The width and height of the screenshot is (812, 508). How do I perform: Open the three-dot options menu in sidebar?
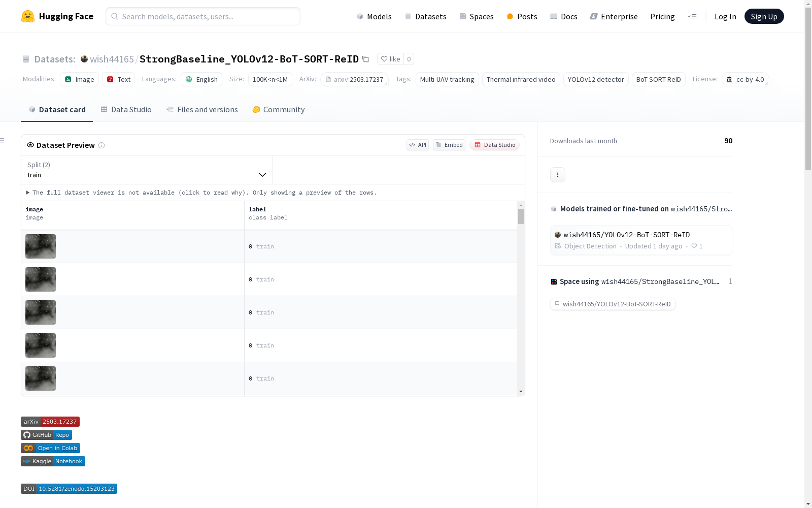point(557,175)
